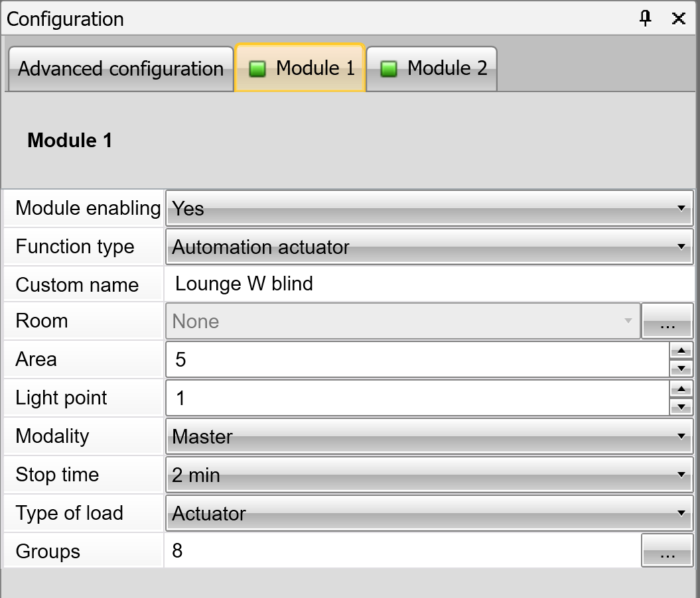Click inside the Area number field
The image size is (700, 598).
pyautogui.click(x=417, y=360)
